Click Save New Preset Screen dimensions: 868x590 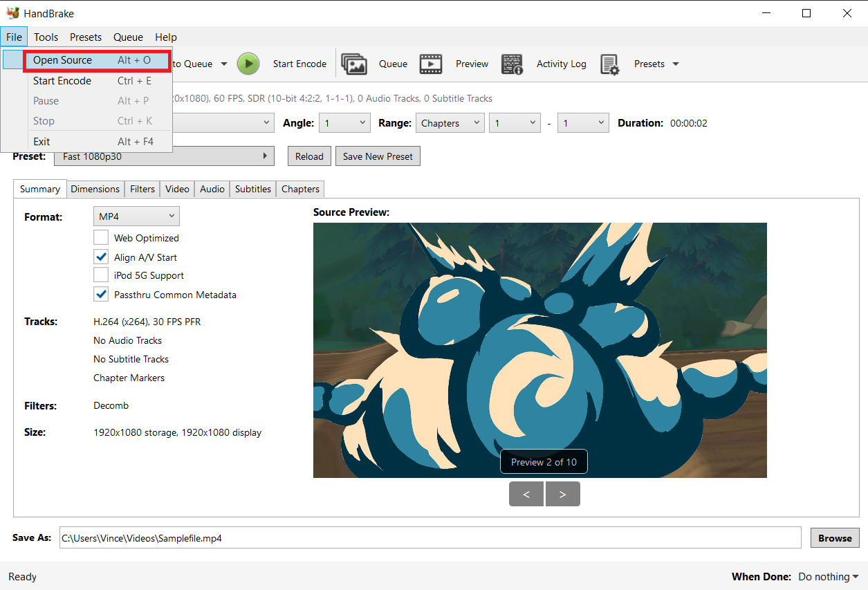point(378,156)
